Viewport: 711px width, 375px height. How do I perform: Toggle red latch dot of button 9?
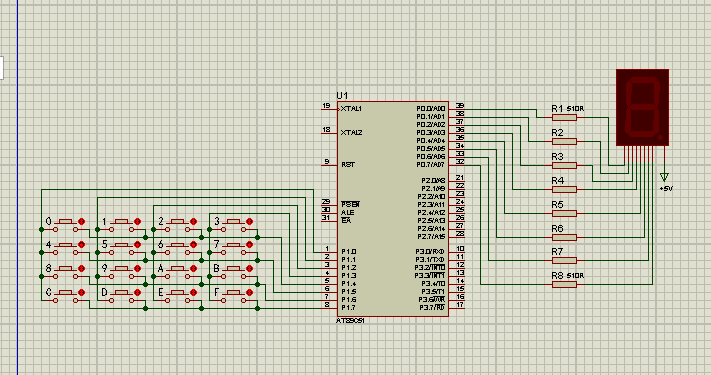point(137,268)
